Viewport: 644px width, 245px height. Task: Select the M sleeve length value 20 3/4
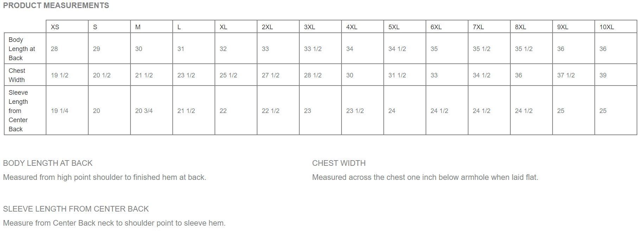coord(144,111)
